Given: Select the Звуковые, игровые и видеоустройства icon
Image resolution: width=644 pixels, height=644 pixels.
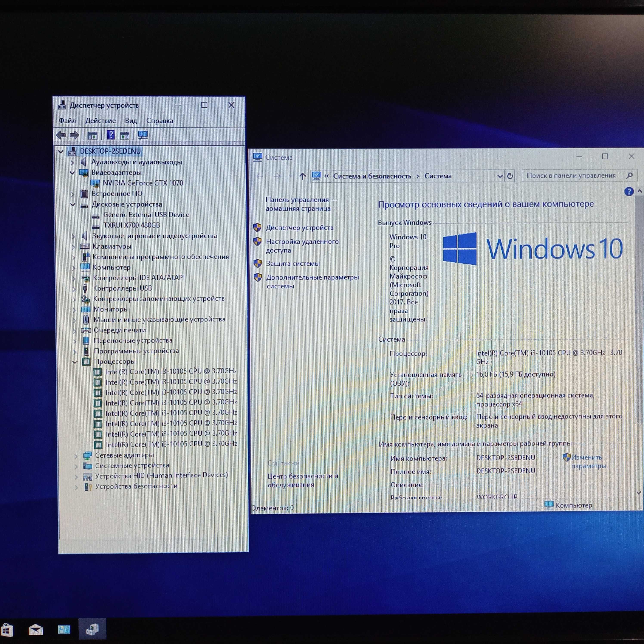Looking at the screenshot, I should tap(85, 236).
